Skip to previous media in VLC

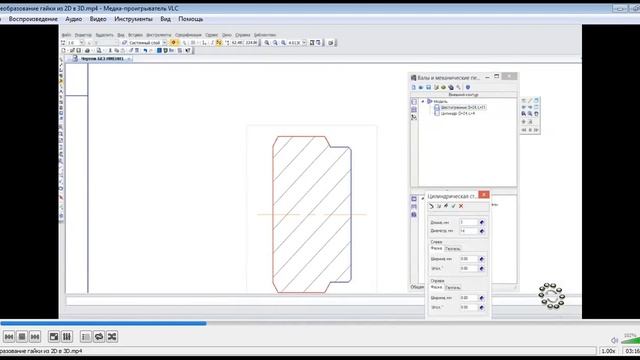pos(9,337)
